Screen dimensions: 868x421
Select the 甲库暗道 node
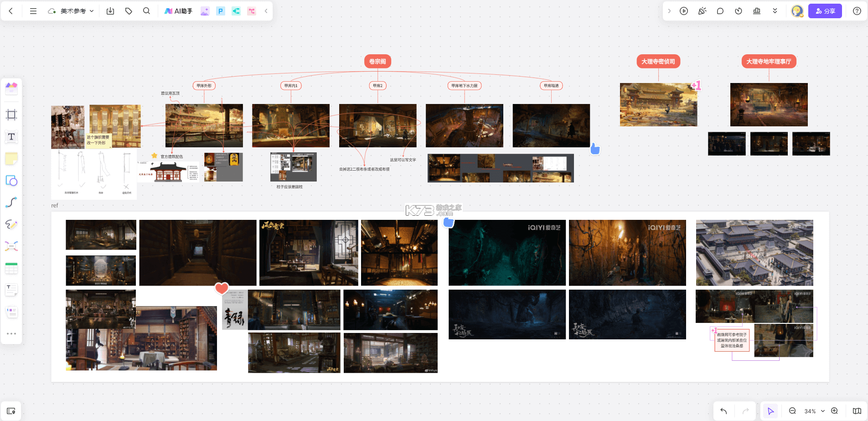click(x=551, y=86)
